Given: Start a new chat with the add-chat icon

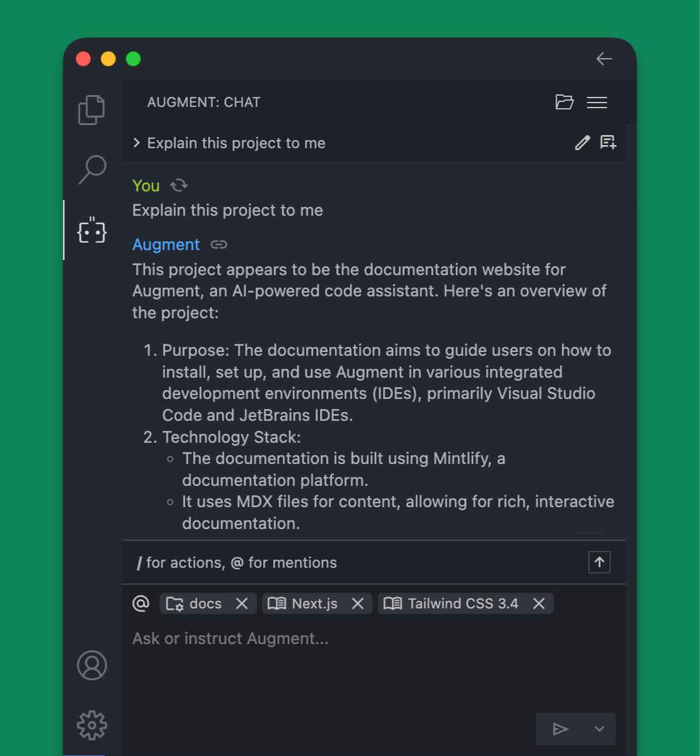Looking at the screenshot, I should pos(607,143).
